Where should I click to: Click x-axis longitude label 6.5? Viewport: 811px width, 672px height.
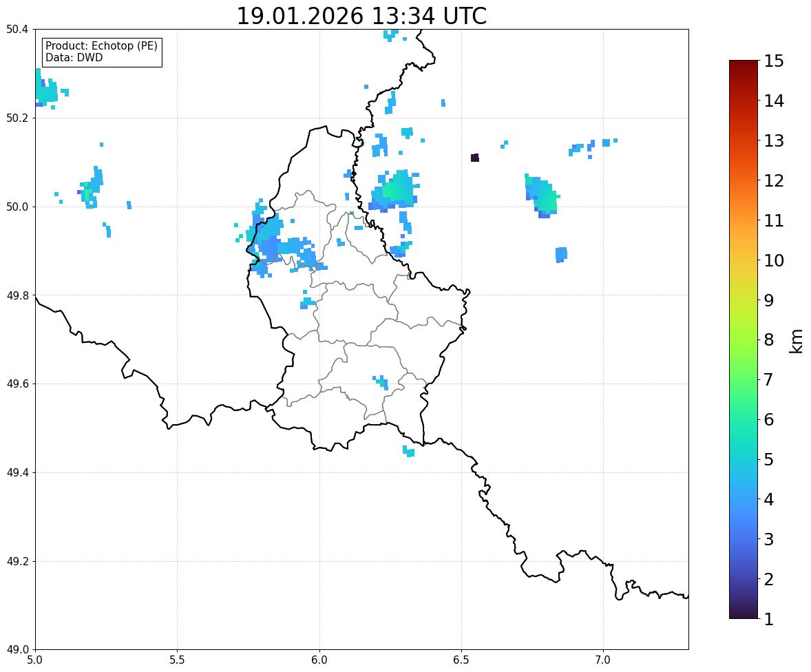click(461, 660)
